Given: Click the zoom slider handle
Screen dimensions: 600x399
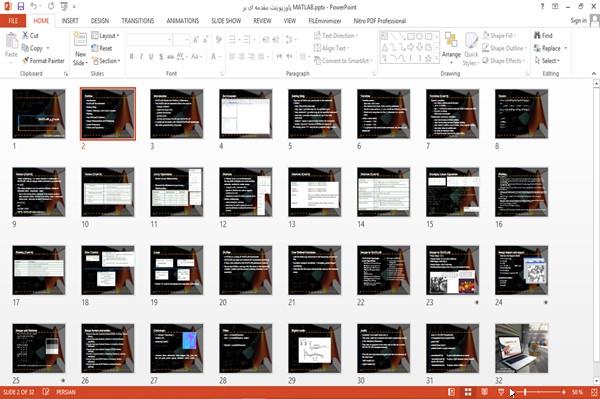Looking at the screenshot, I should tap(525, 392).
